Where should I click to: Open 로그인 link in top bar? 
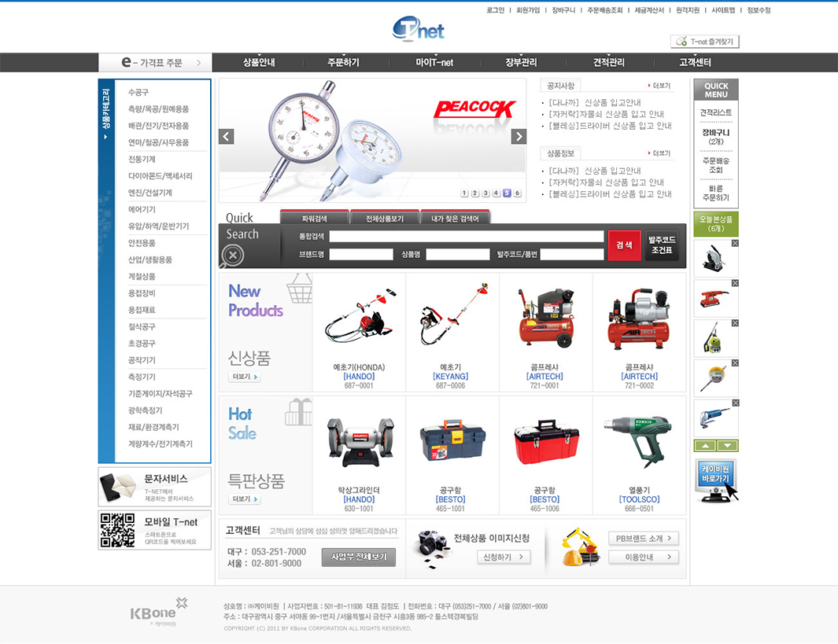pos(495,10)
